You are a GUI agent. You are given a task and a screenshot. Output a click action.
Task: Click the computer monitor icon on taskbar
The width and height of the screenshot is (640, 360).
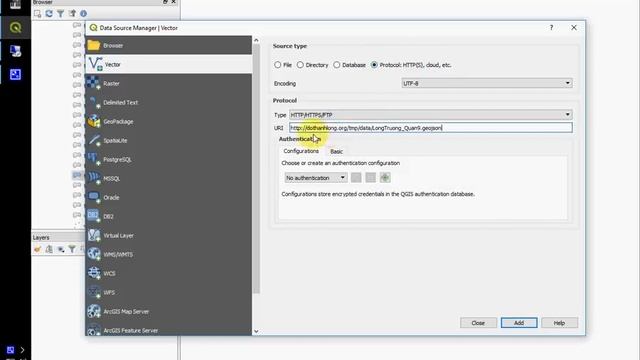[16, 51]
